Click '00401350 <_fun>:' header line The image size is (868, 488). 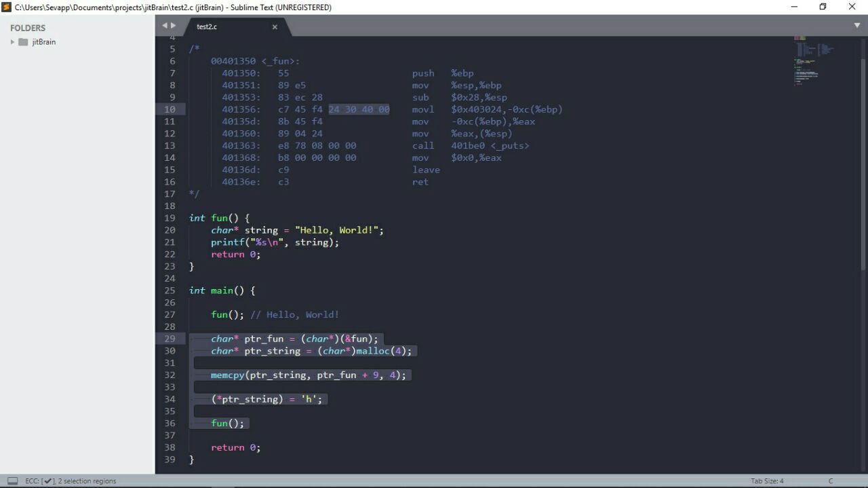point(255,61)
